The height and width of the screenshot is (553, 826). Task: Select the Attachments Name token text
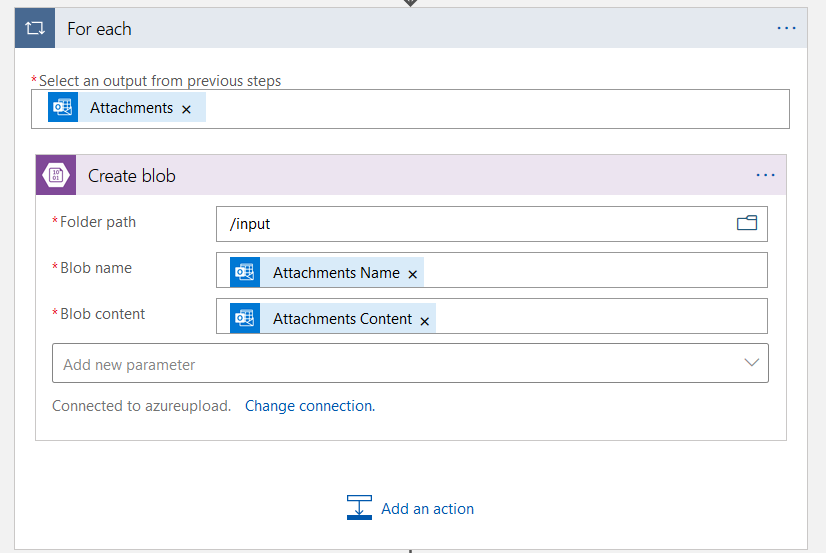[336, 273]
